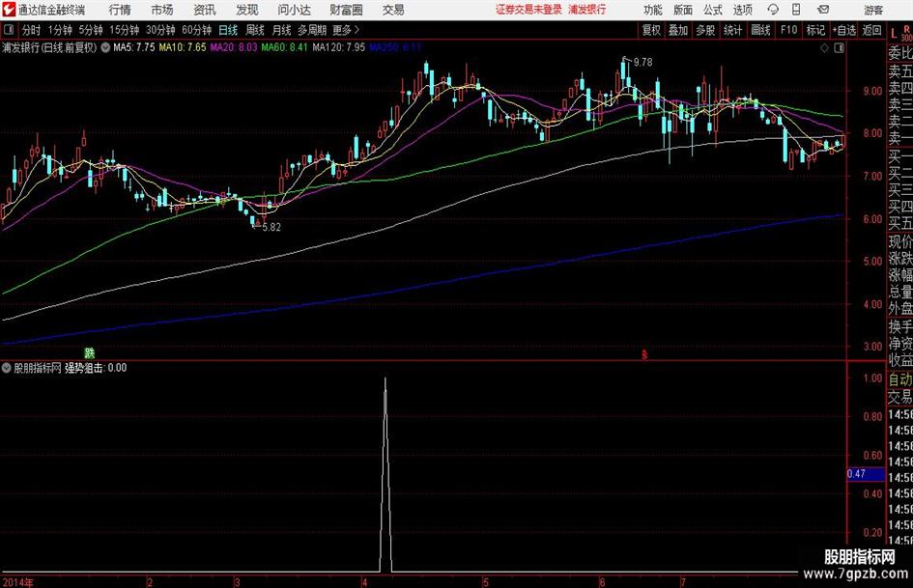Click the 叠加 toolbar button
The width and height of the screenshot is (913, 588).
click(x=678, y=30)
